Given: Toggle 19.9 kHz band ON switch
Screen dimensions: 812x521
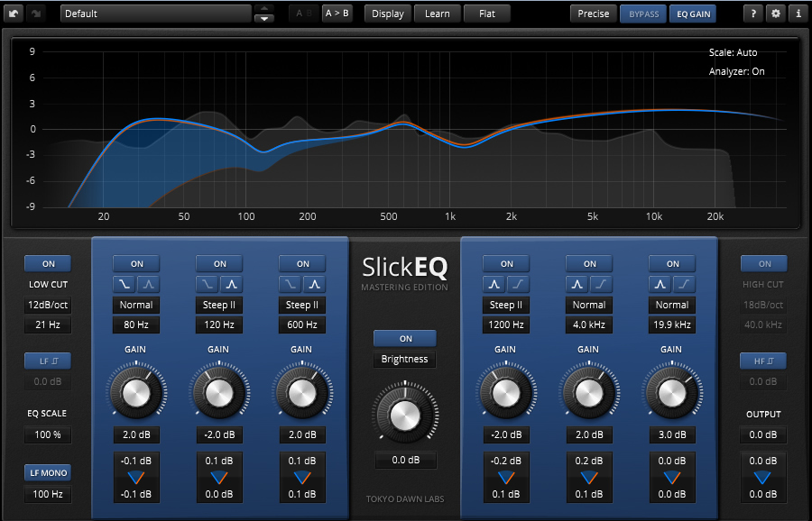Looking at the screenshot, I should pos(672,264).
